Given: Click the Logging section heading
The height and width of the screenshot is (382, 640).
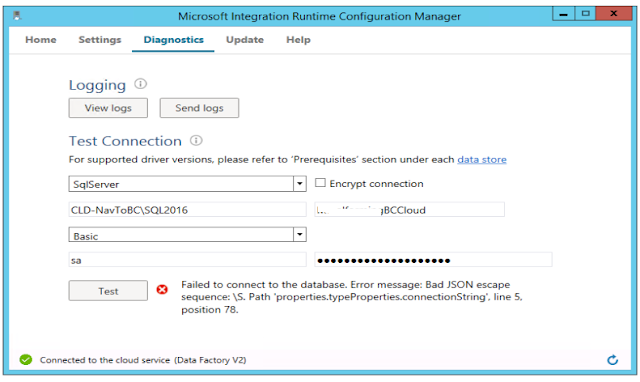Looking at the screenshot, I should (97, 85).
